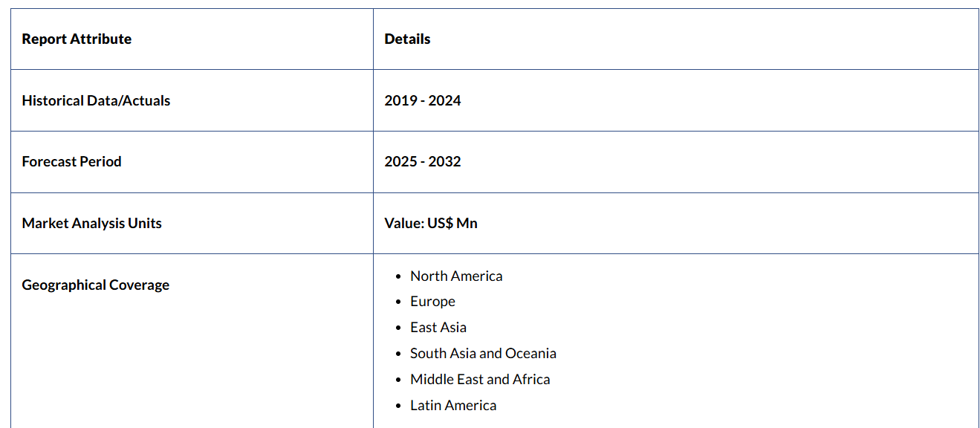
Task: Select the Historical Data/Actuals label
Action: [x=96, y=101]
